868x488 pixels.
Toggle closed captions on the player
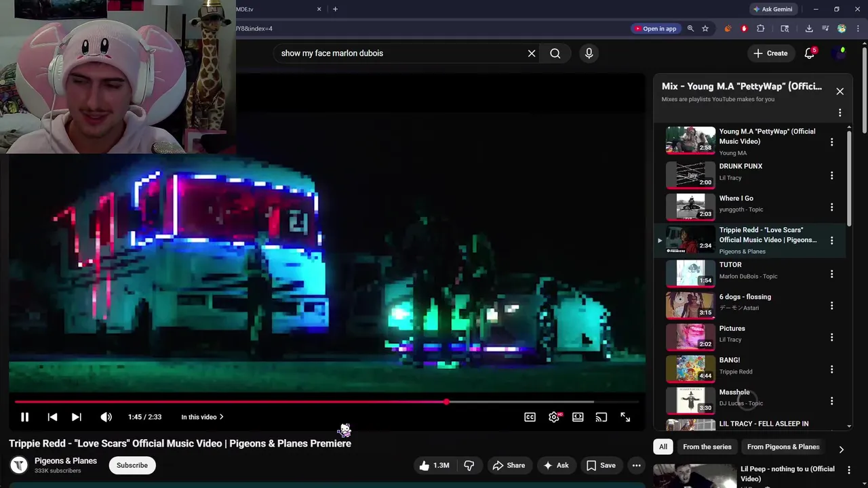click(x=530, y=417)
